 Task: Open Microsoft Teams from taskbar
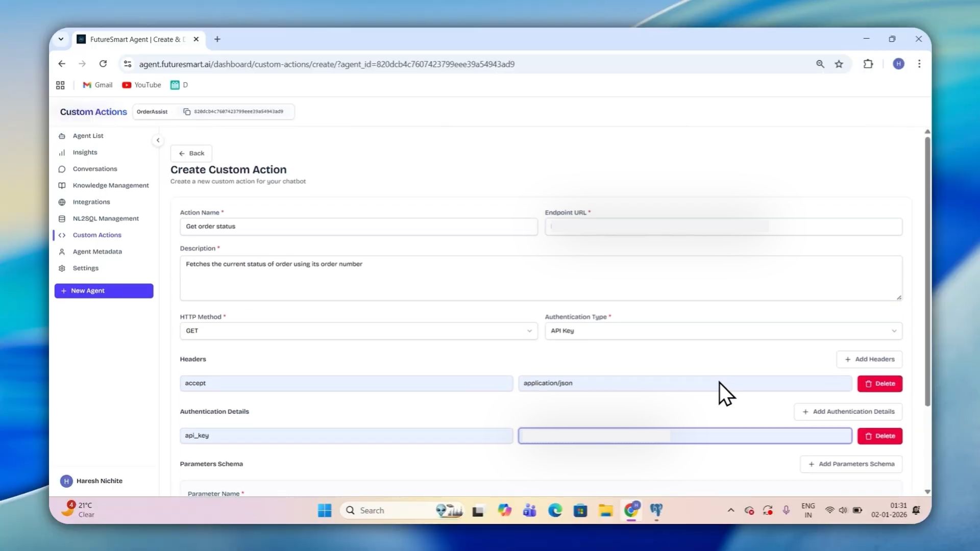(x=529, y=510)
